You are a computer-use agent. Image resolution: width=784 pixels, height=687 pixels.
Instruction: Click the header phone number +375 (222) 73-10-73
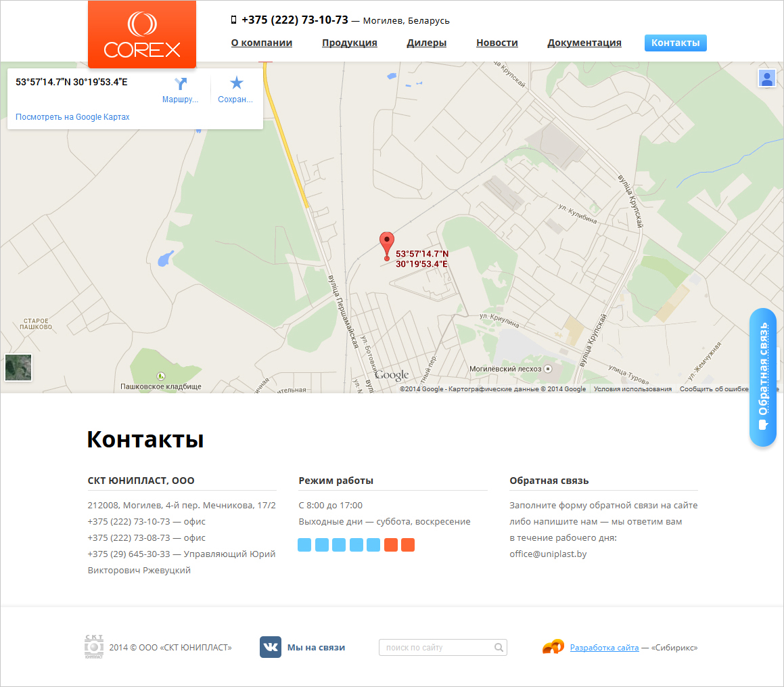tap(295, 20)
